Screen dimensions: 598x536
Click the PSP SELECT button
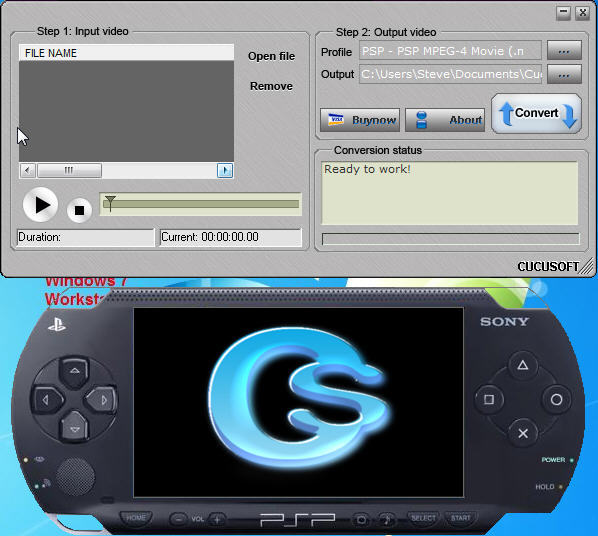(423, 518)
